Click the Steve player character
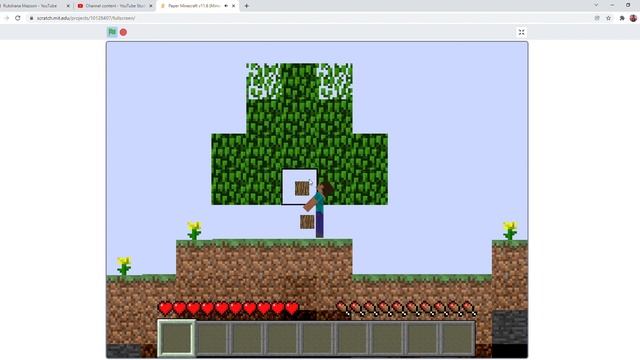 (320, 210)
